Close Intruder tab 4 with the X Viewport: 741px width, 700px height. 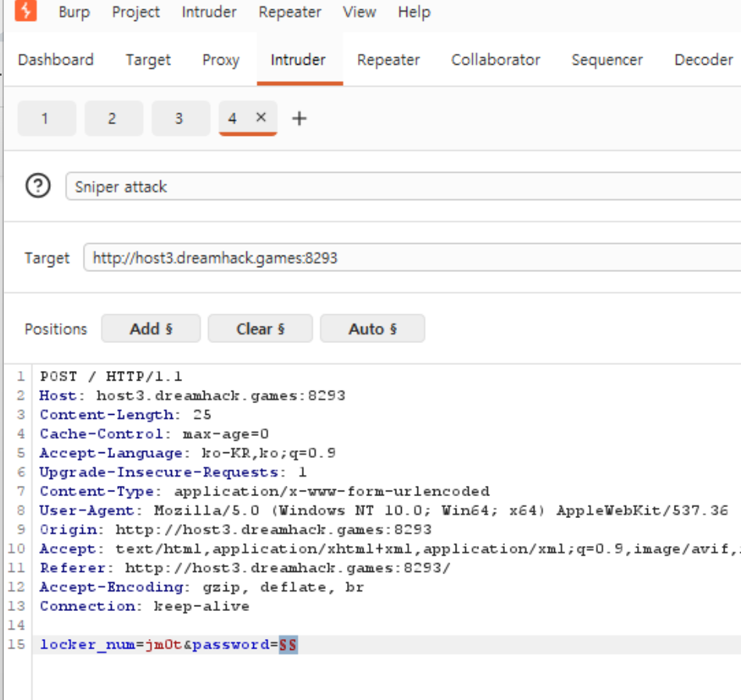pos(261,117)
